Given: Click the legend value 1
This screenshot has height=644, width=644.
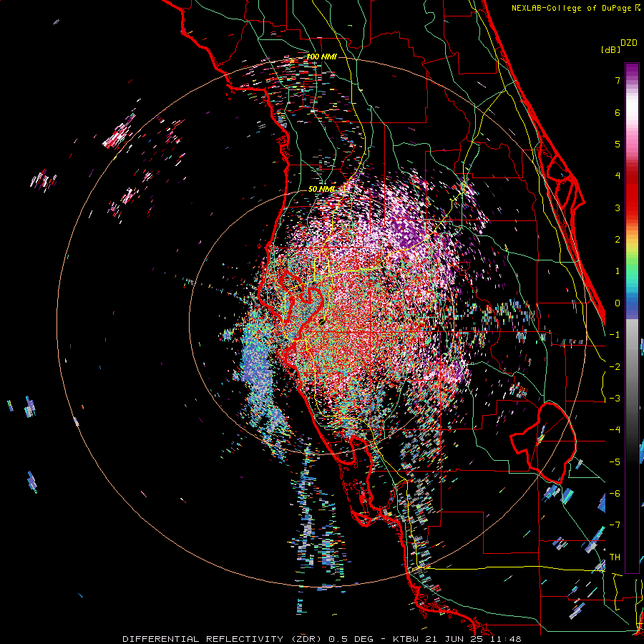Looking at the screenshot, I should [618, 271].
